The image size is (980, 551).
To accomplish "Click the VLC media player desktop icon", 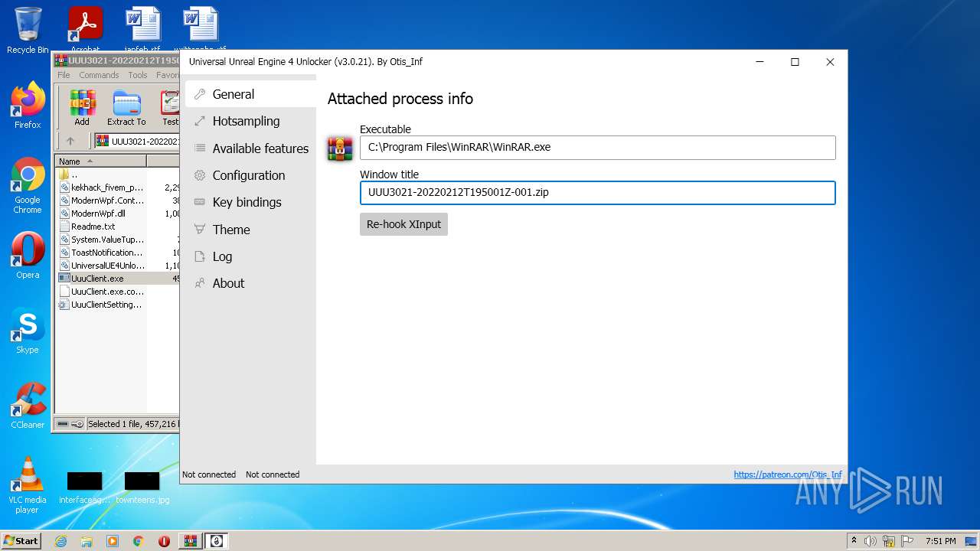I will pos(28,485).
